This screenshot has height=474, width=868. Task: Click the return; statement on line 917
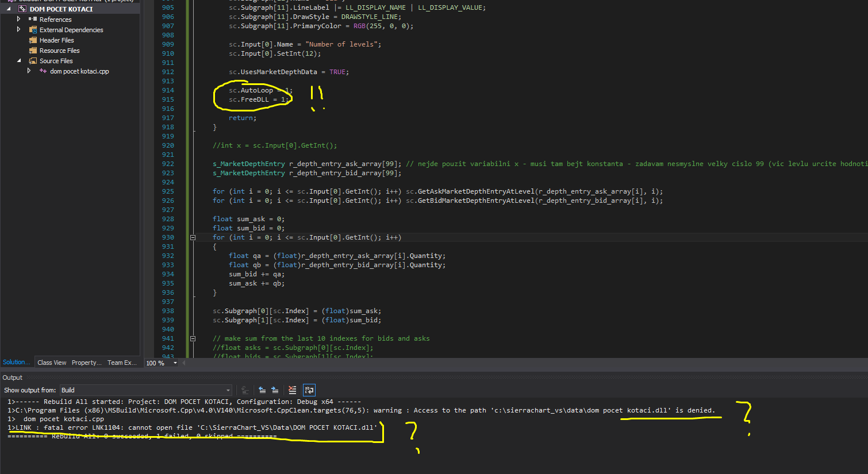coord(243,118)
